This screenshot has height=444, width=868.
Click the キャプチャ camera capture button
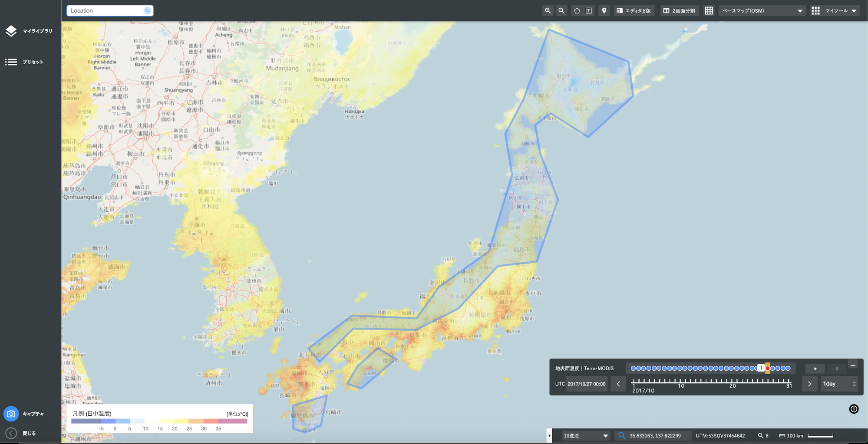pyautogui.click(x=24, y=414)
